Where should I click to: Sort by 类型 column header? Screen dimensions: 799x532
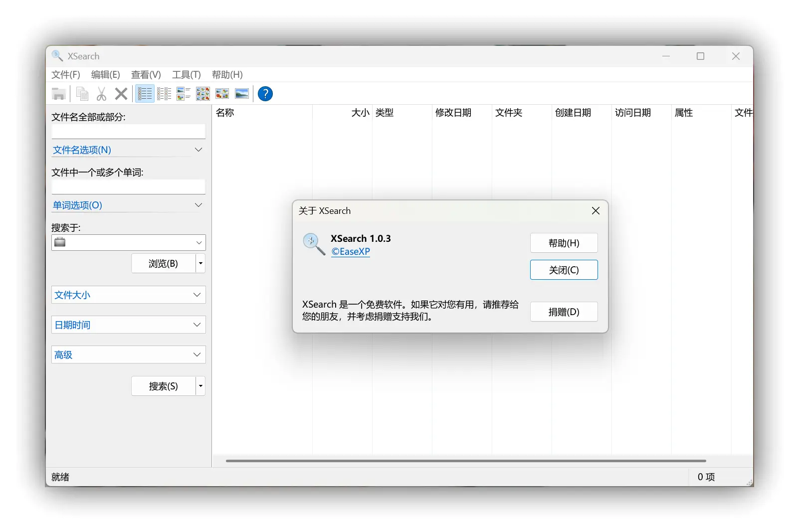(x=402, y=113)
